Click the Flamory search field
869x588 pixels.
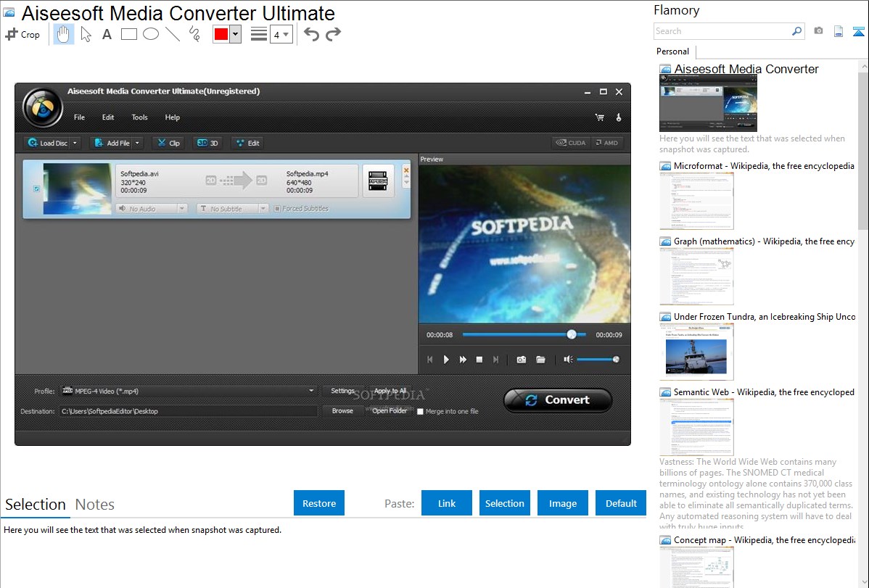[722, 31]
